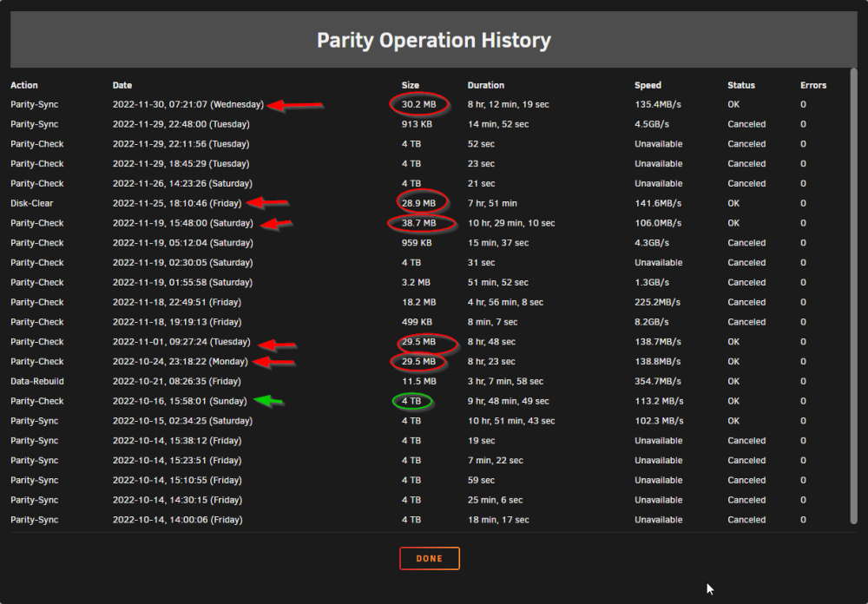This screenshot has width=868, height=604.
Task: Click the 18.2 MB size value
Action: (x=418, y=302)
